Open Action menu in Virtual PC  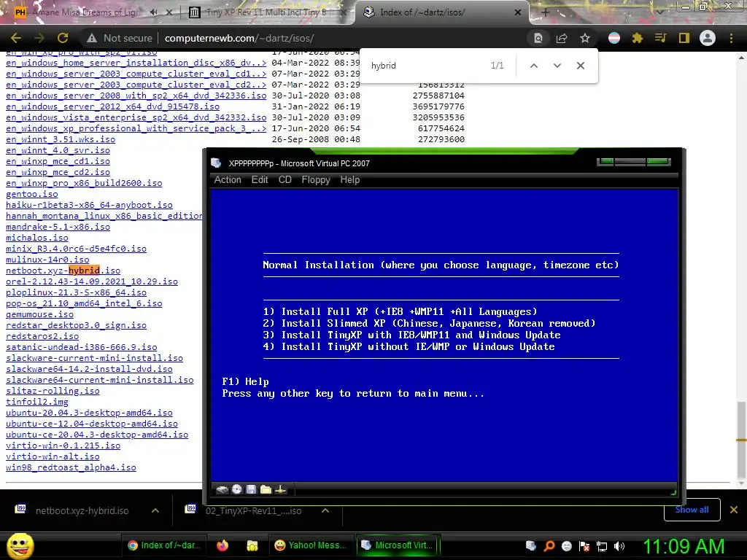tap(228, 179)
